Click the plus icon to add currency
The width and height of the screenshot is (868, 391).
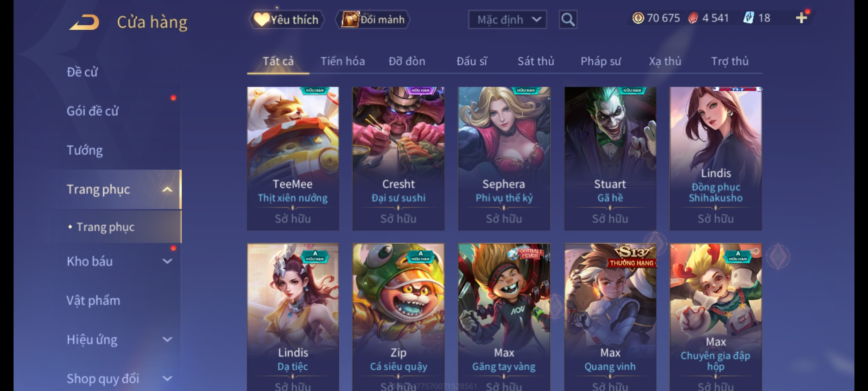(x=802, y=18)
